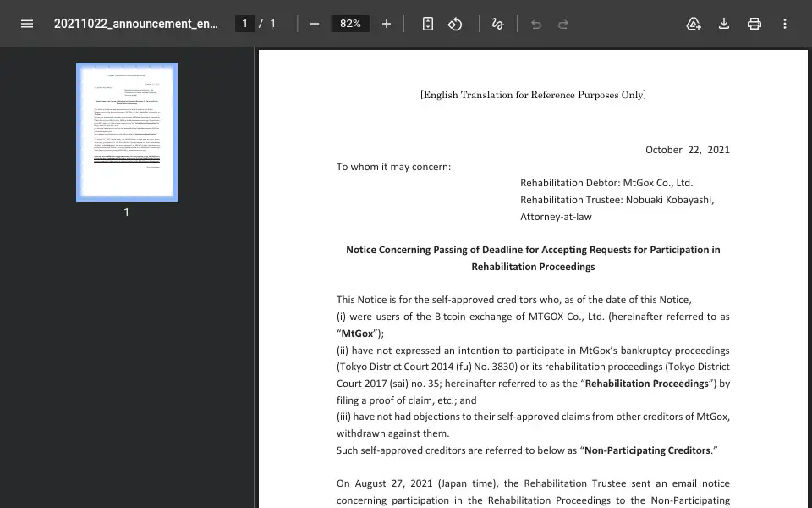
Task: Download the PDF file
Action: [724, 24]
